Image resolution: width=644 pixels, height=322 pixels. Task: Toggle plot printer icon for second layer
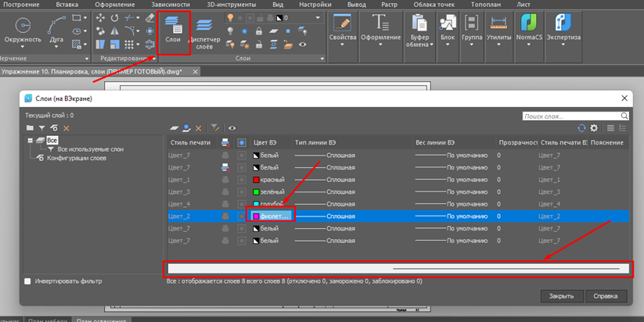coord(225,167)
